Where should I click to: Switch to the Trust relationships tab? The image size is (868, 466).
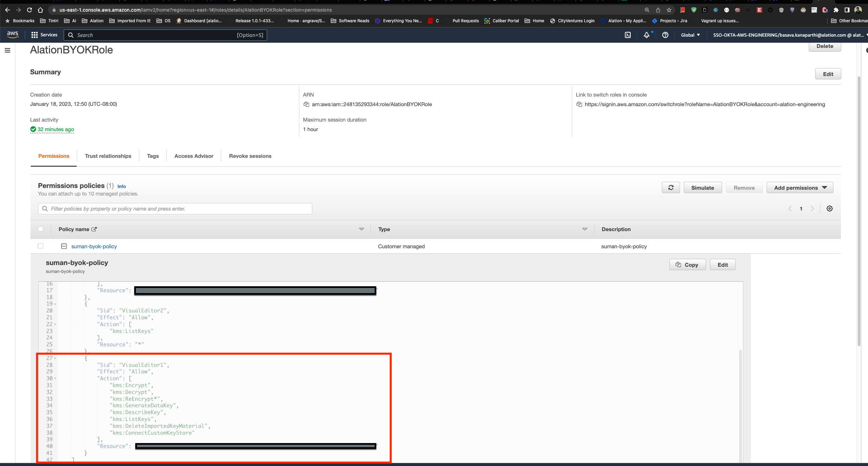[108, 156]
